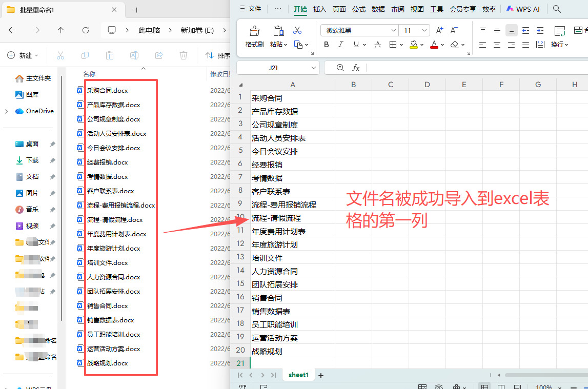Click the Cut scissors icon in WPS ribbon

[297, 30]
